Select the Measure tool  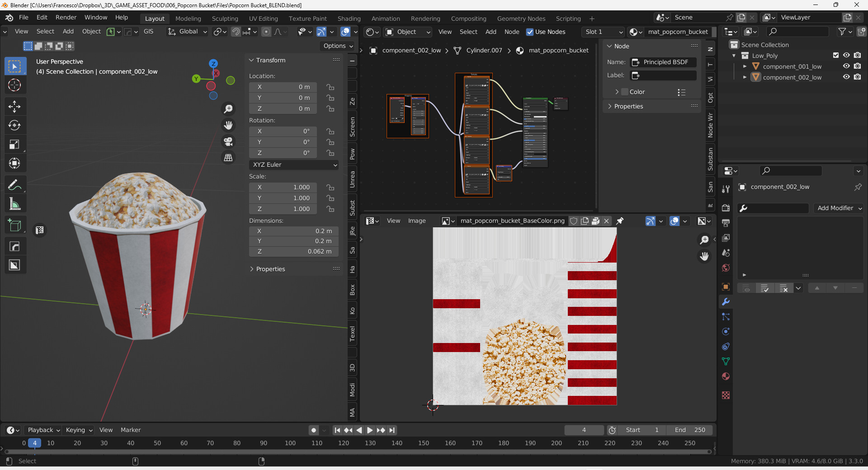[14, 204]
